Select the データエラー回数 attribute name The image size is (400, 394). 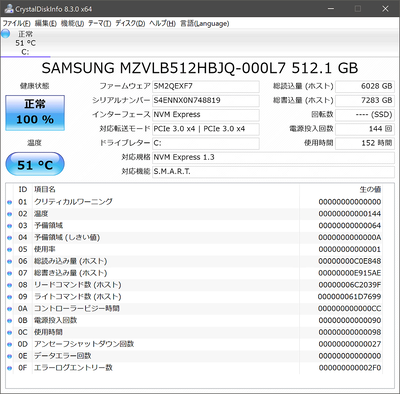click(63, 356)
